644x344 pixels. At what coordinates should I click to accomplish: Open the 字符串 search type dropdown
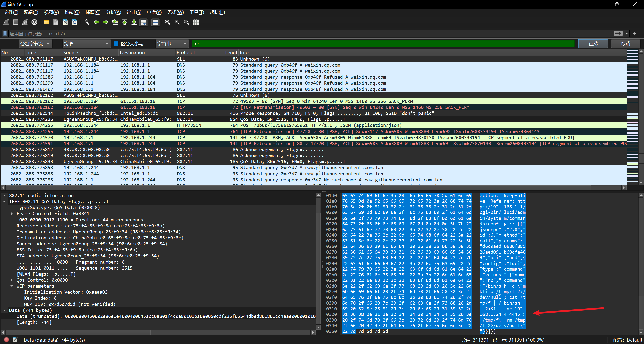(172, 44)
